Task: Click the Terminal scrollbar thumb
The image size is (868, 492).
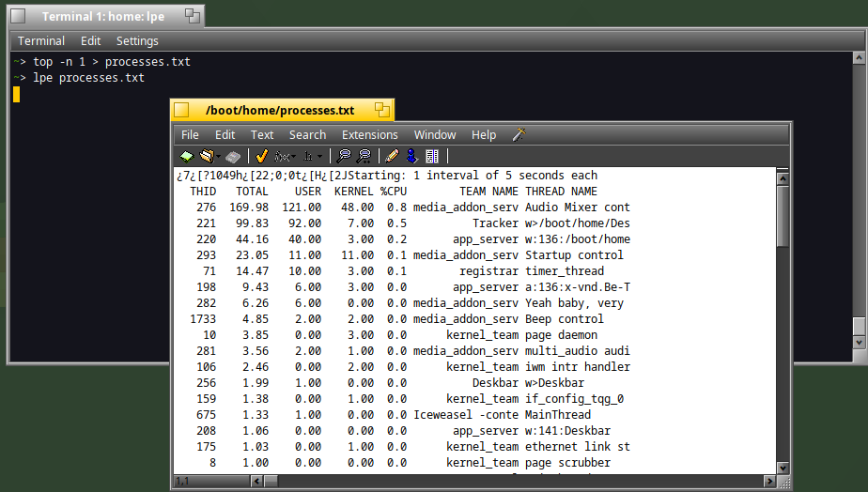Action: pos(859,326)
